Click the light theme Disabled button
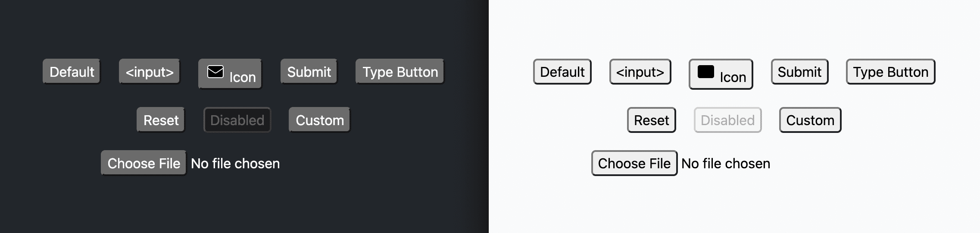 click(x=727, y=120)
